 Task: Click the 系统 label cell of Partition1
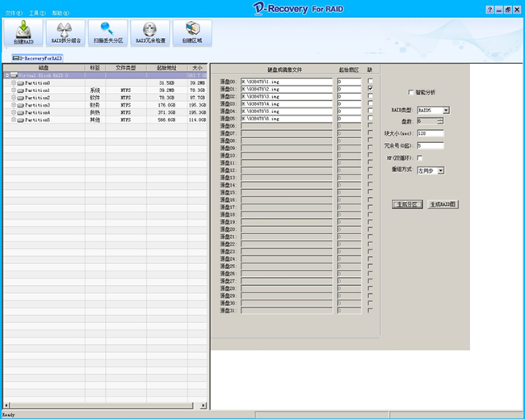coord(95,90)
